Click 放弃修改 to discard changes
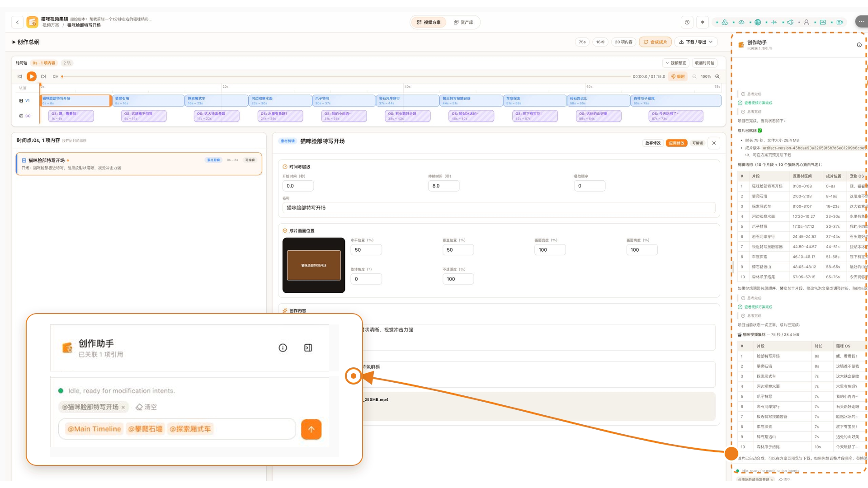 (x=652, y=143)
